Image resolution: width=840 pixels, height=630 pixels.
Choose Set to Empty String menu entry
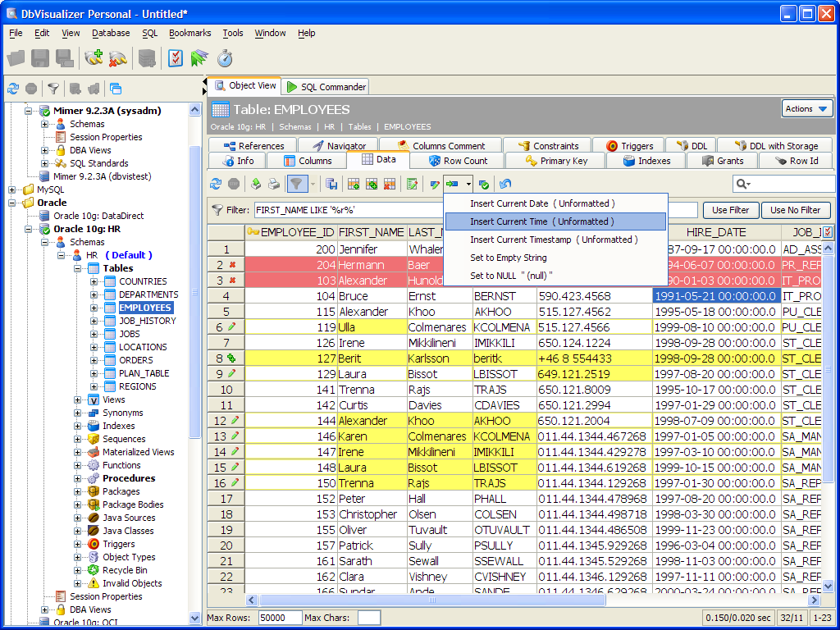[555, 258]
